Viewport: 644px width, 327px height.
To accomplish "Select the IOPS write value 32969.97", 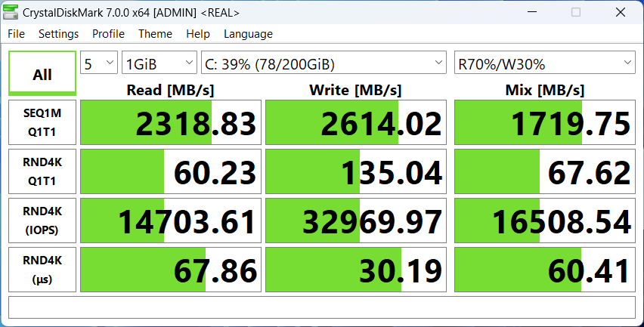I will pyautogui.click(x=356, y=221).
